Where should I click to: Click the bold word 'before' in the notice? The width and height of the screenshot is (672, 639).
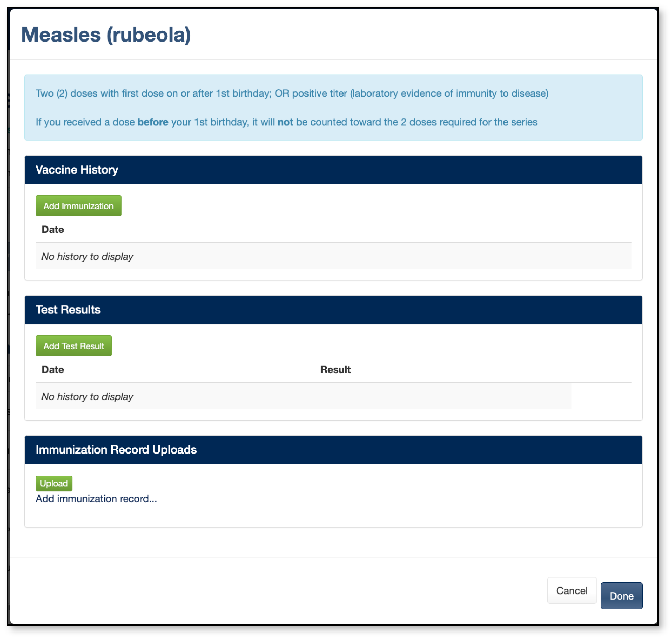pyautogui.click(x=152, y=122)
